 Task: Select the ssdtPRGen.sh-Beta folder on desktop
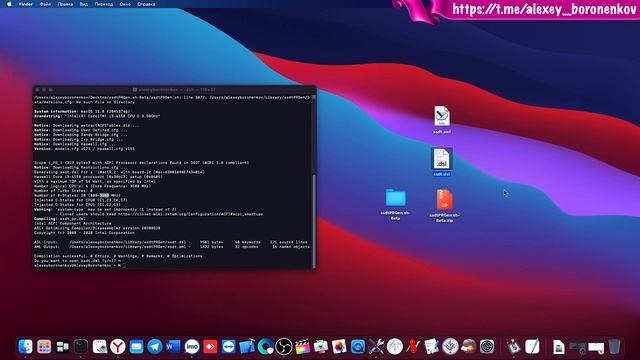tap(396, 204)
